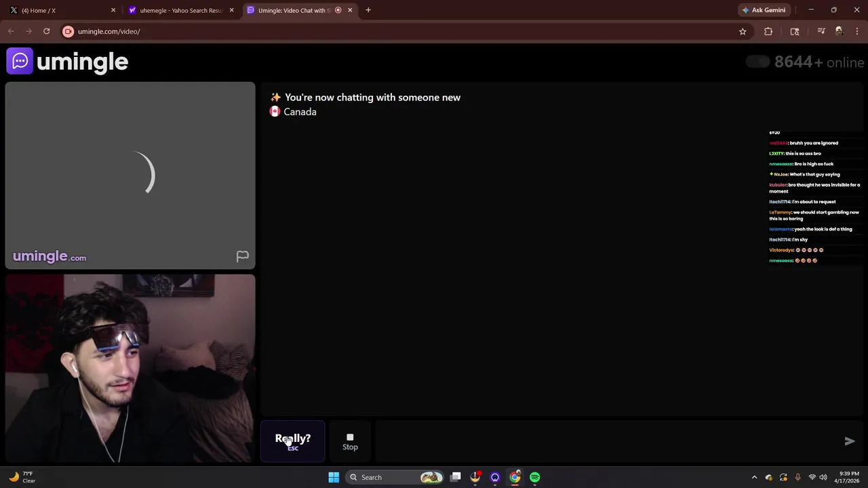Open Spotify from the taskbar
This screenshot has height=488, width=868.
(x=535, y=477)
